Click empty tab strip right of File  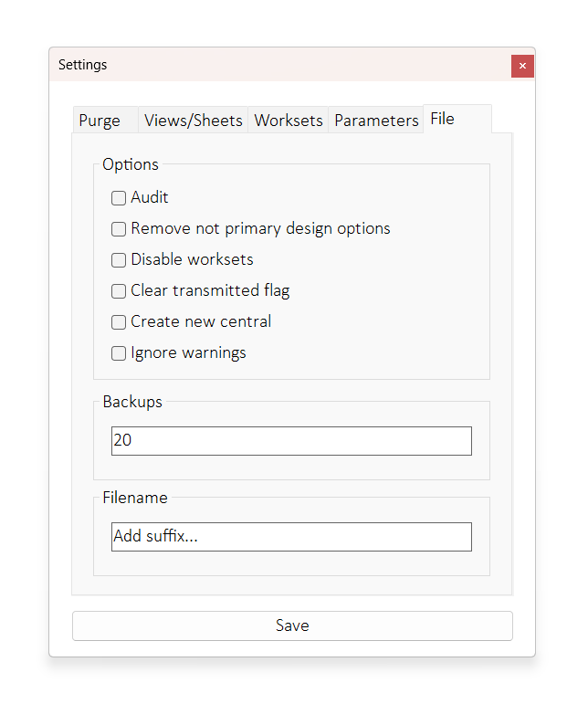[x=502, y=120]
